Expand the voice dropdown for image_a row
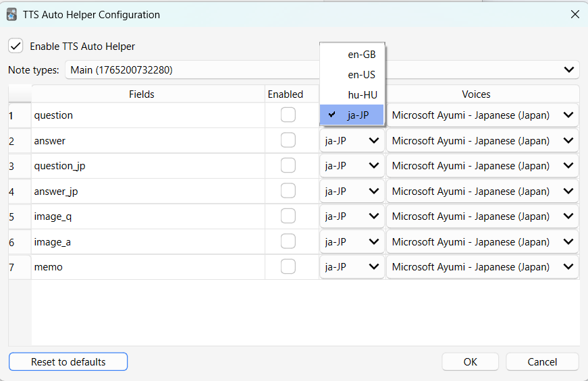Image resolution: width=588 pixels, height=381 pixels. [482, 242]
